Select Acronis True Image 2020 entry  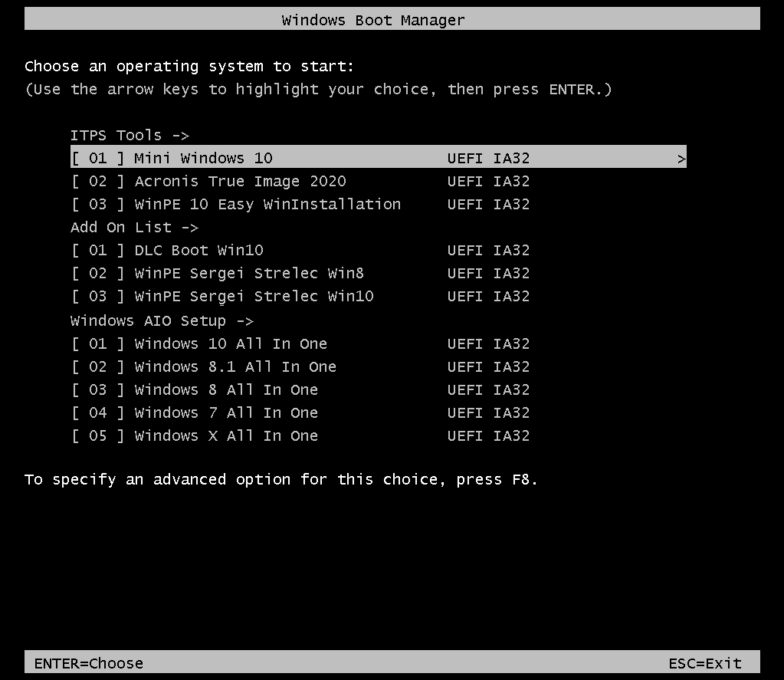(x=300, y=181)
